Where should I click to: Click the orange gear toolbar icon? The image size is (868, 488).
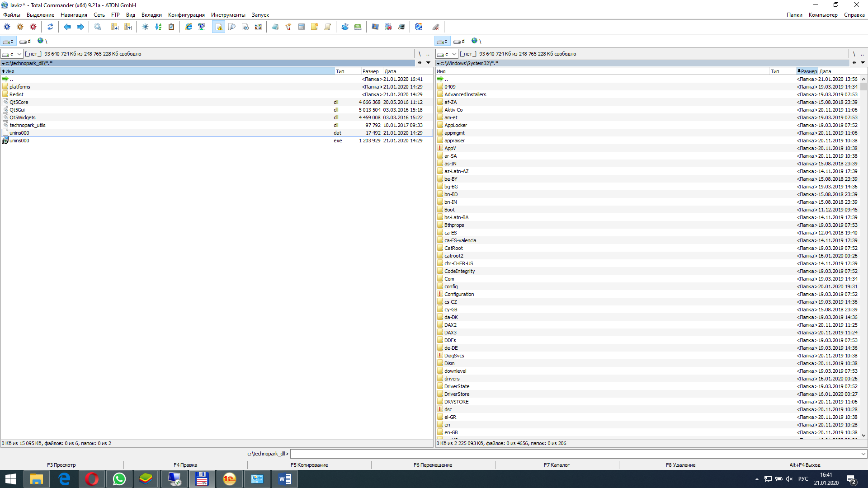20,27
